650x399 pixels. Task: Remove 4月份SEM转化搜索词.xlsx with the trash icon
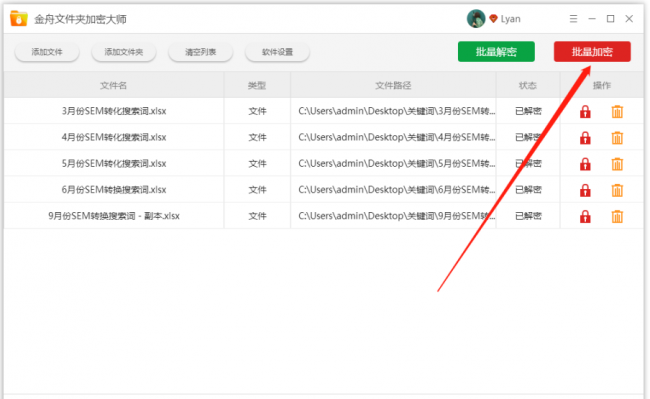point(617,138)
